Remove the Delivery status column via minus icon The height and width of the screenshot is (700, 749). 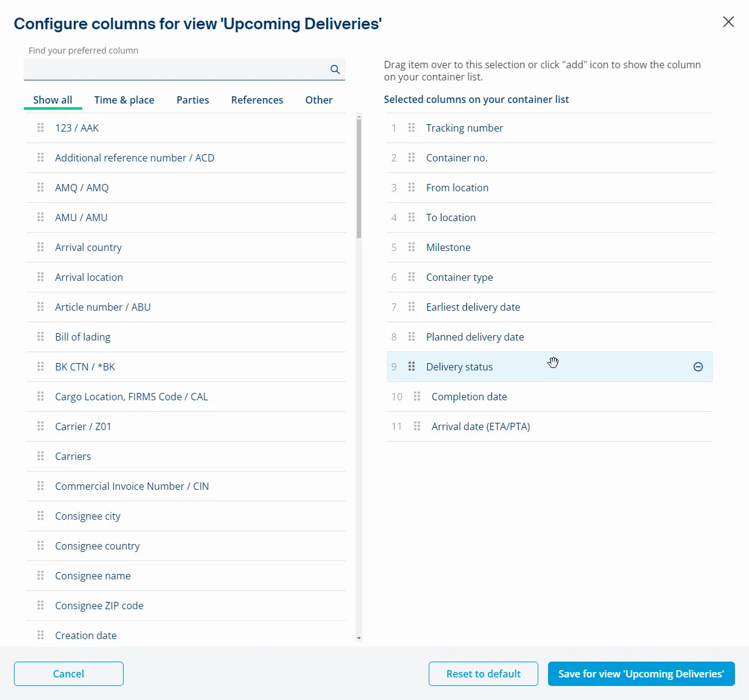click(x=698, y=367)
